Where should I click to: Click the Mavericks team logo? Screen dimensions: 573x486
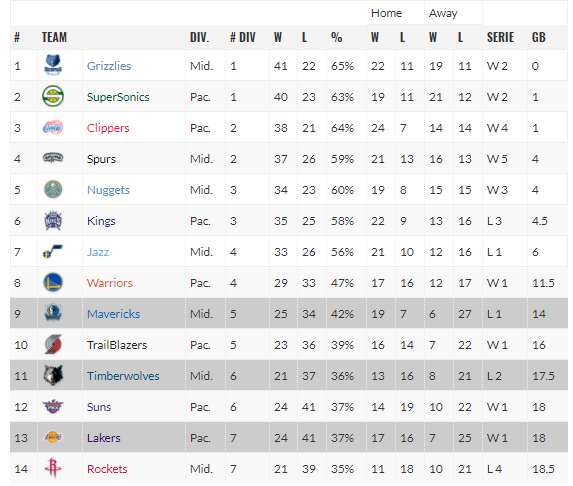point(53,314)
